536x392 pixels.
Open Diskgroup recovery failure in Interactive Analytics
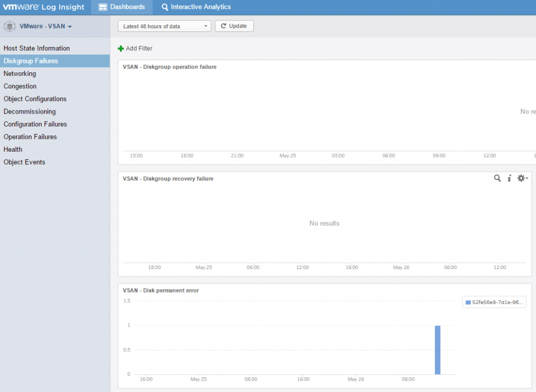coord(497,178)
